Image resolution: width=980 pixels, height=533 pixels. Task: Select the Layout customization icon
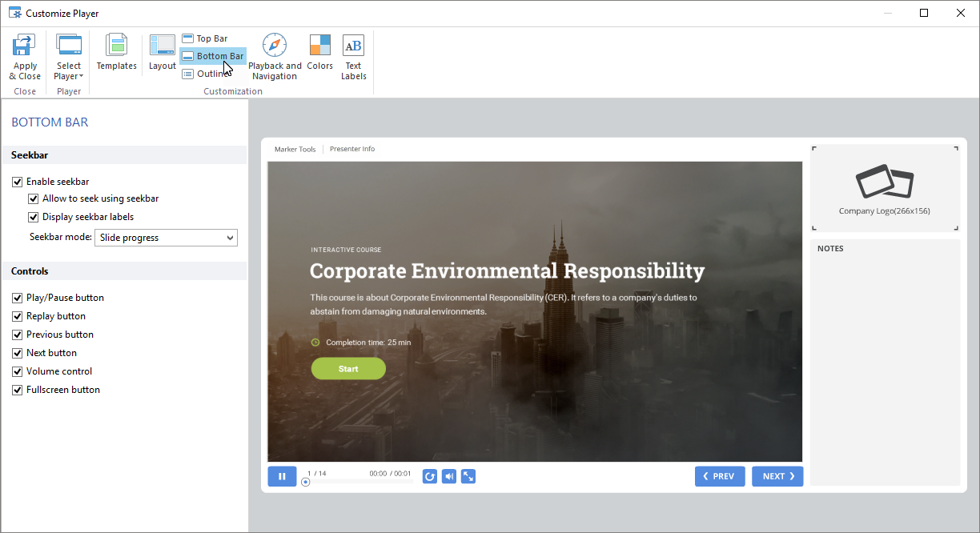click(x=162, y=46)
